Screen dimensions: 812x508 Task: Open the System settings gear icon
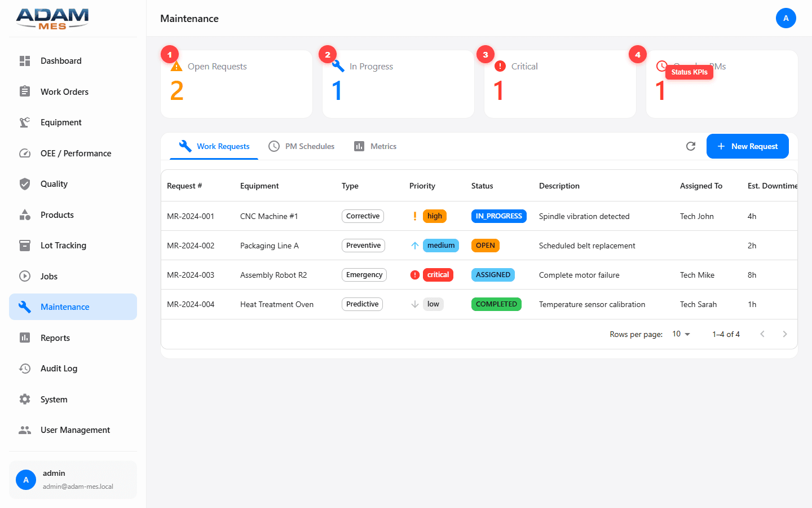coord(25,399)
